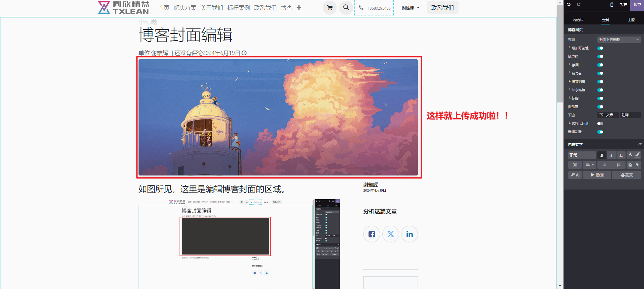Switch to the 构造块 blocks tab
The width and height of the screenshot is (644, 289).
[578, 20]
